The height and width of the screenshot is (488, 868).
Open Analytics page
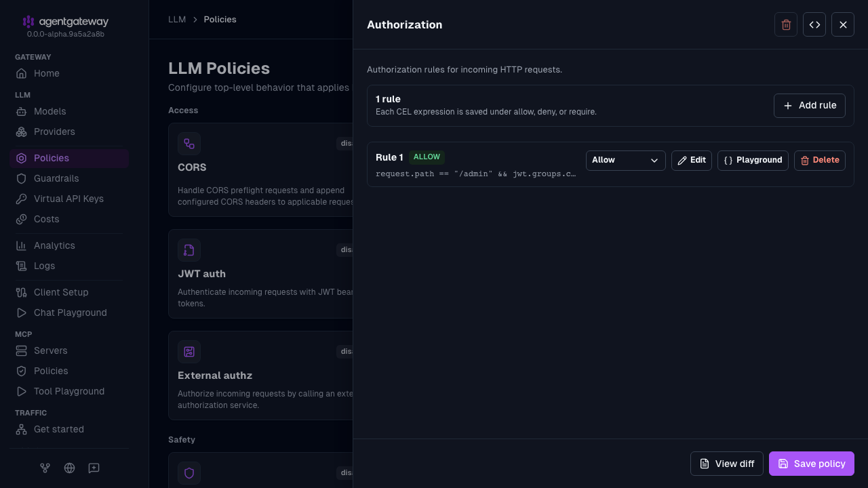69,245
